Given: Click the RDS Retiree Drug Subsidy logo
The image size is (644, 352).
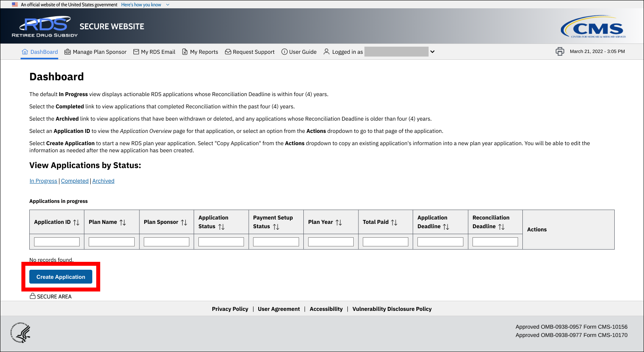Looking at the screenshot, I should click(45, 26).
